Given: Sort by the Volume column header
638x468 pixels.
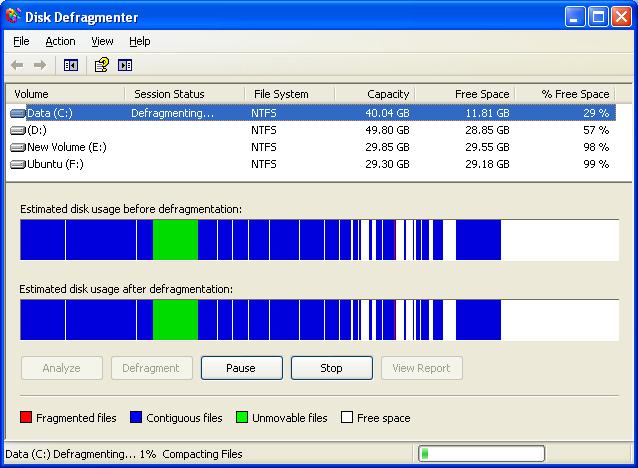Looking at the screenshot, I should [66, 94].
